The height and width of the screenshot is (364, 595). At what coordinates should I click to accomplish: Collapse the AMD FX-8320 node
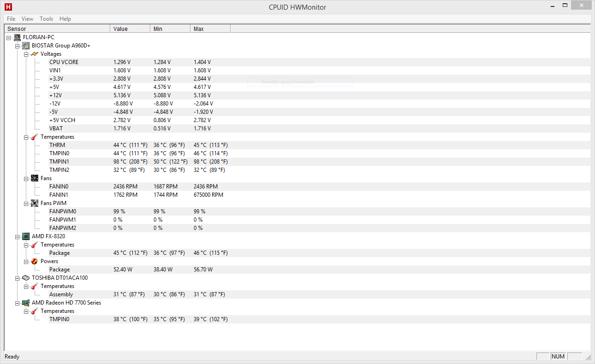click(18, 237)
